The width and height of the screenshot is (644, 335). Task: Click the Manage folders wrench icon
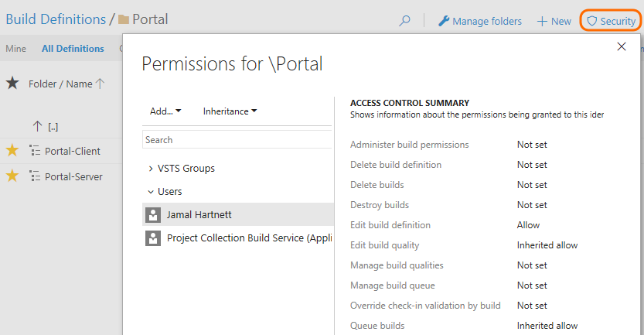click(444, 21)
